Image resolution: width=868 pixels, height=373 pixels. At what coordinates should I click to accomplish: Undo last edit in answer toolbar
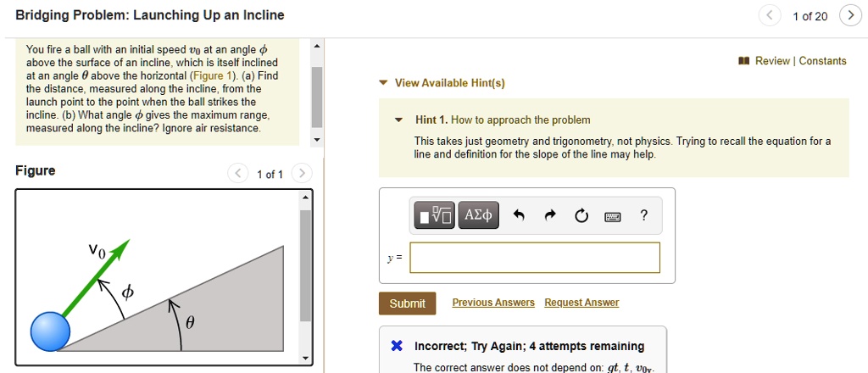(518, 216)
